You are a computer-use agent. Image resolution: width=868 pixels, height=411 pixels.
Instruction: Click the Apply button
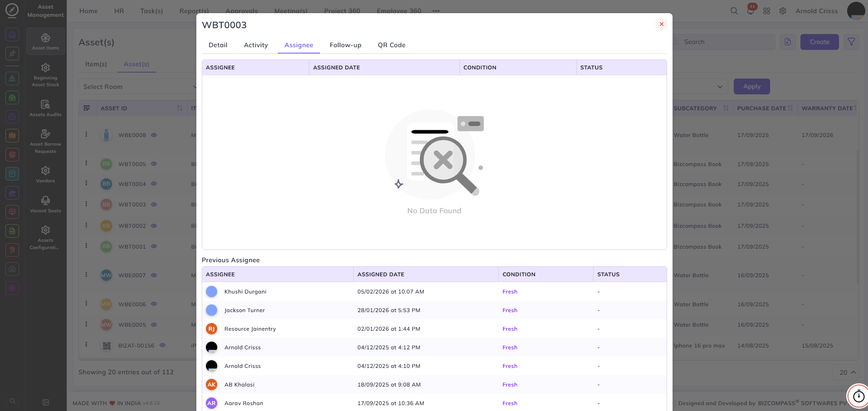click(x=751, y=86)
